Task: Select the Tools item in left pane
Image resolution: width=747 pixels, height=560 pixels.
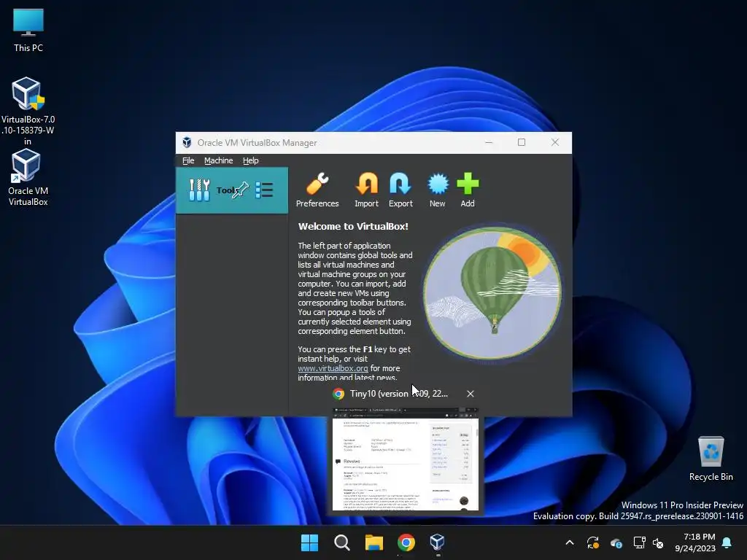Action: [232, 190]
